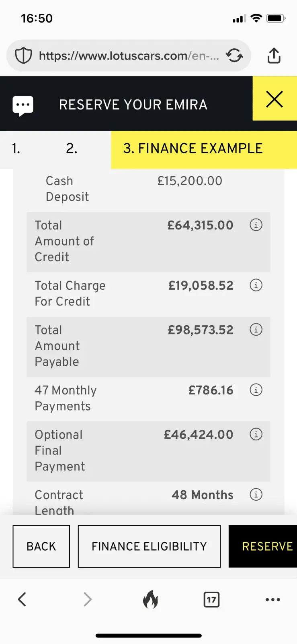Screen dimensions: 297x644
Task: Tap the fire erase-data icon
Action: [151, 599]
